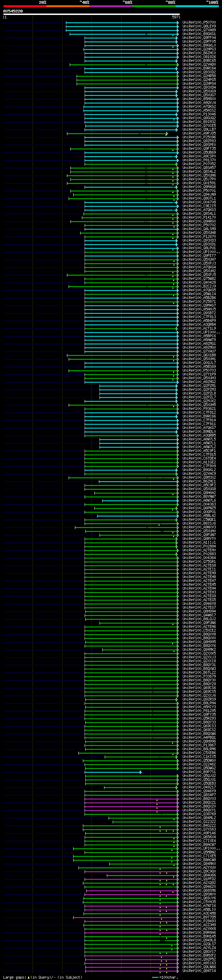The height and width of the screenshot is (980, 222).
Task: Open hit UniRef100_P50700
Action: click(x=199, y=23)
